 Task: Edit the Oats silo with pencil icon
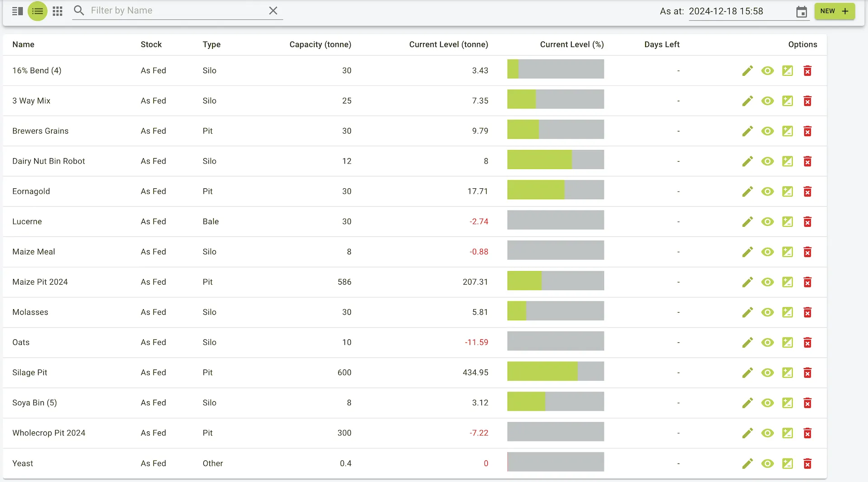[x=747, y=342]
